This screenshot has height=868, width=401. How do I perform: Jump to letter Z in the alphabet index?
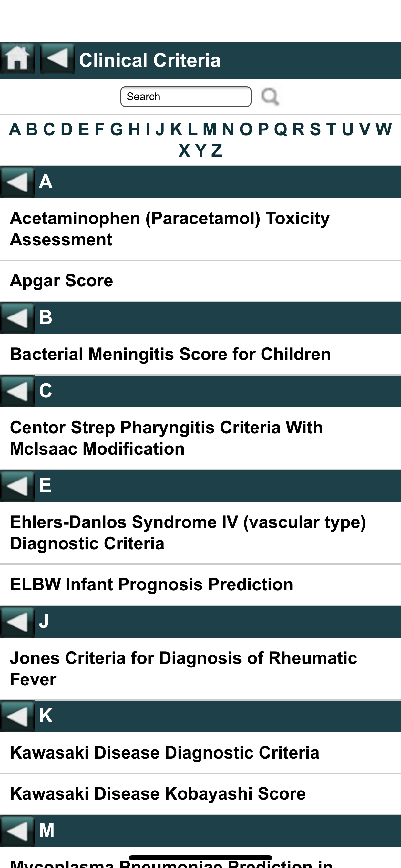[x=217, y=150]
